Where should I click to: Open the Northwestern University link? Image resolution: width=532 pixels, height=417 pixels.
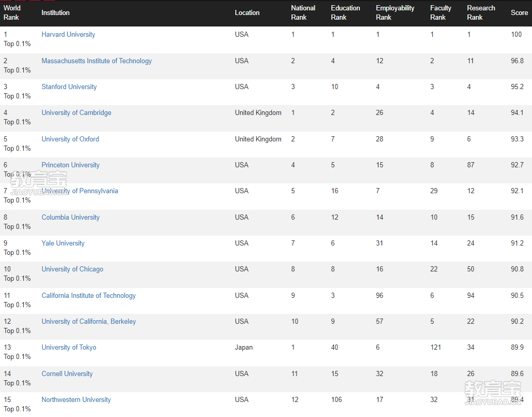[x=76, y=400]
